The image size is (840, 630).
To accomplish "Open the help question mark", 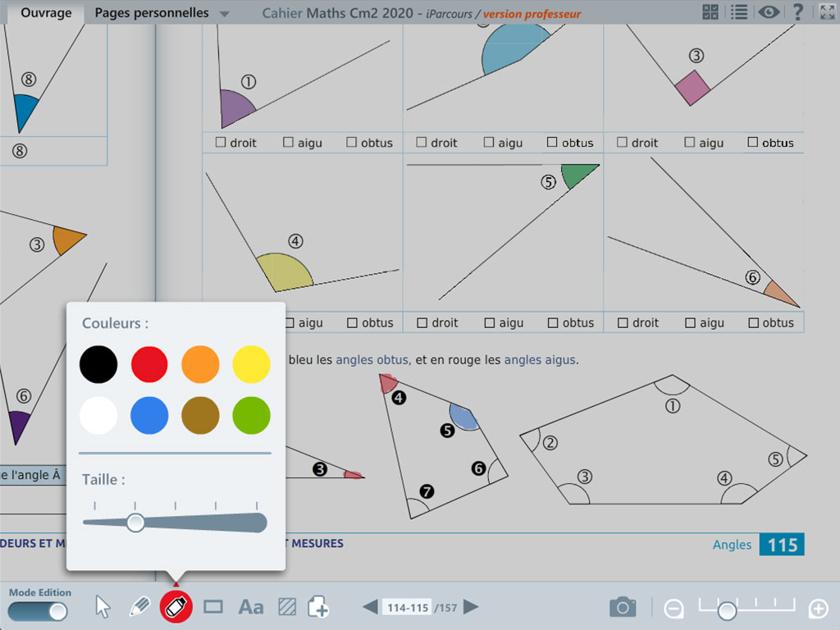I will click(797, 12).
